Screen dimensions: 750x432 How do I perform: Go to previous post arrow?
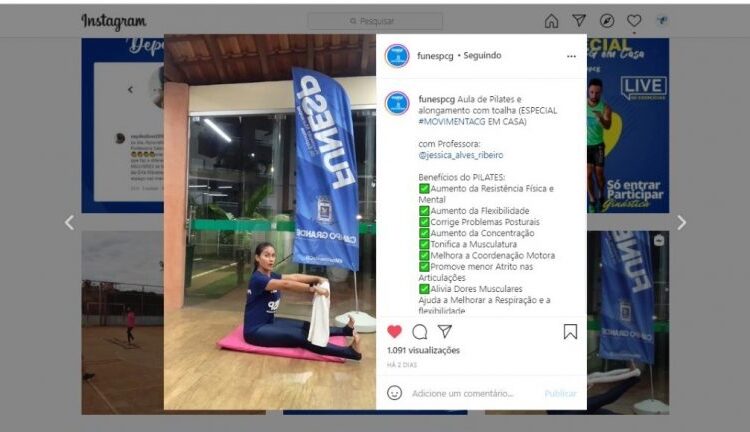[69, 222]
